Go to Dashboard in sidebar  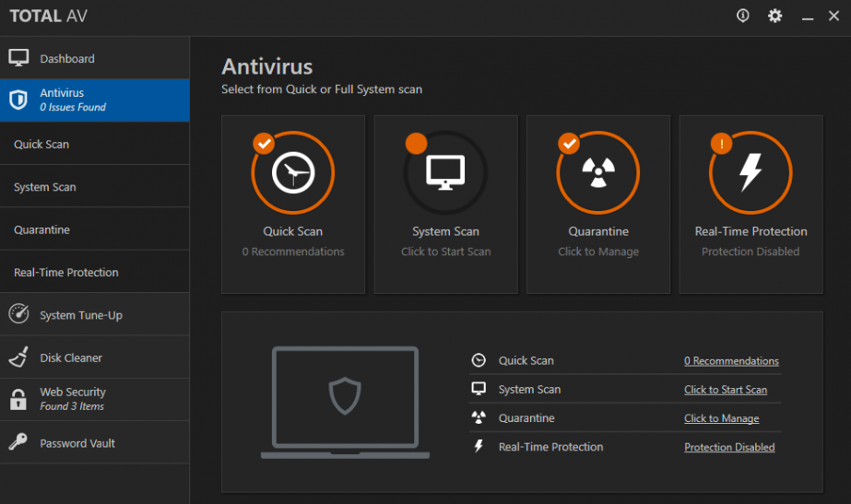[66, 59]
